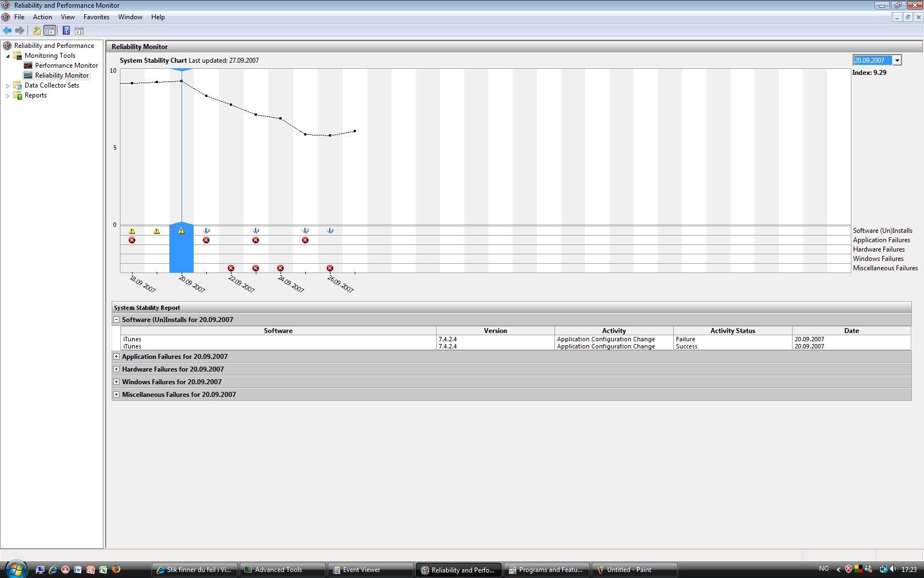Expand Windows Failures for 20.09.2007

tap(117, 381)
